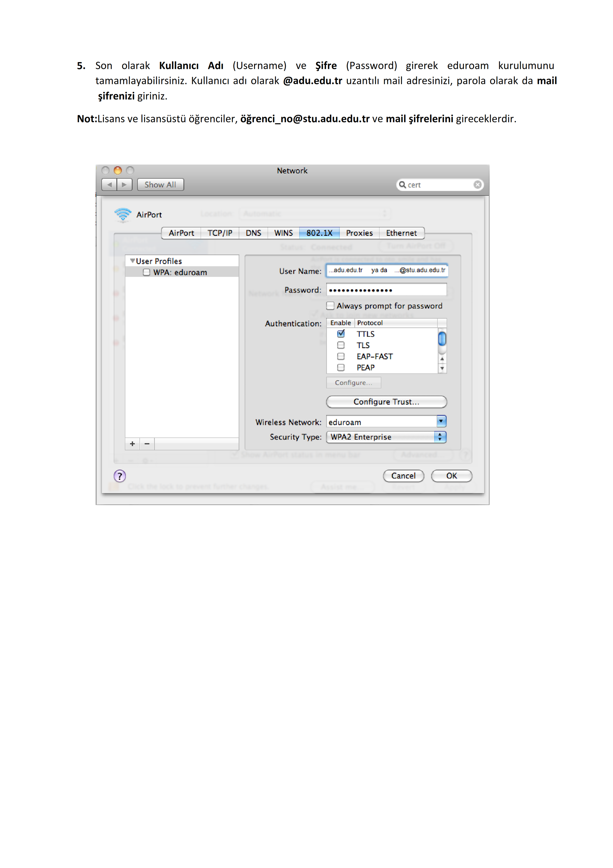
Task: Enable the WPA: eduroam profile checkbox
Action: [x=147, y=272]
